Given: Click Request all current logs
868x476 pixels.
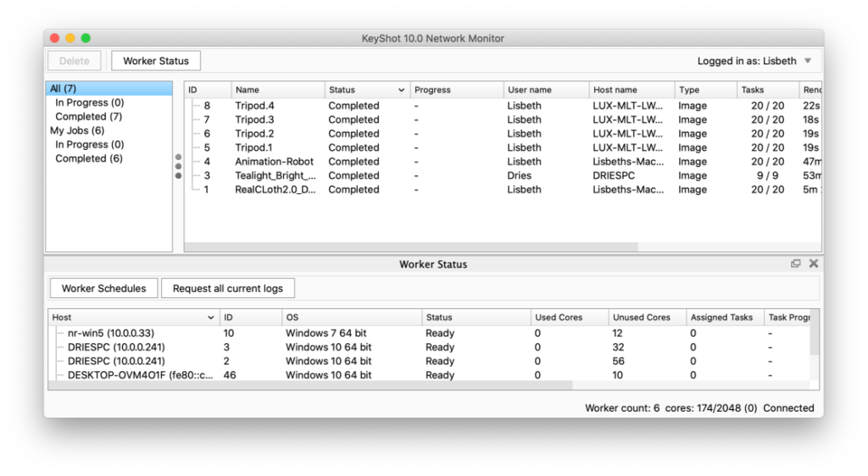Looking at the screenshot, I should tap(228, 289).
